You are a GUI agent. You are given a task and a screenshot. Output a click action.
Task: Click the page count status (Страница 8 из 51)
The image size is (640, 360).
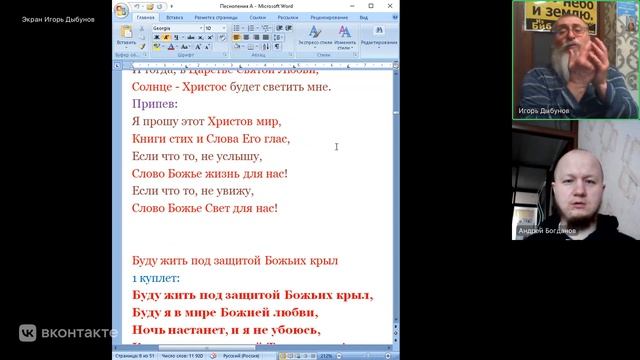(x=135, y=356)
